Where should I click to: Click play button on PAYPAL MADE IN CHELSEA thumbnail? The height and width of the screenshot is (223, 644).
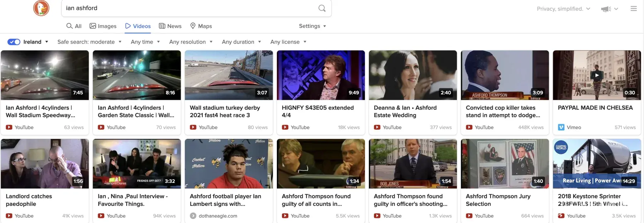[597, 75]
